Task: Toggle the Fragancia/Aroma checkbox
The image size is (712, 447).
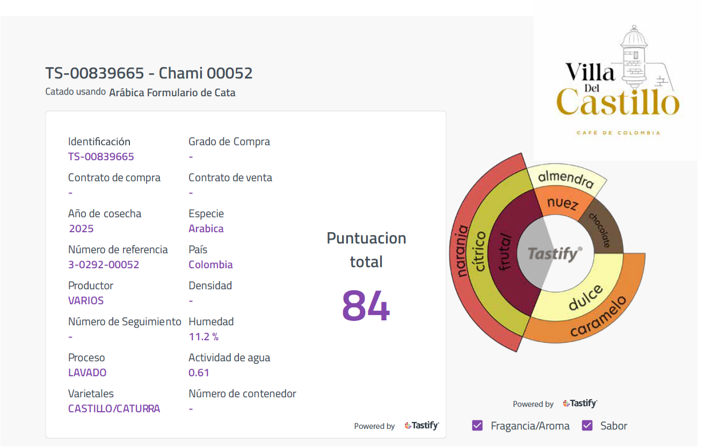Action: coord(478,425)
